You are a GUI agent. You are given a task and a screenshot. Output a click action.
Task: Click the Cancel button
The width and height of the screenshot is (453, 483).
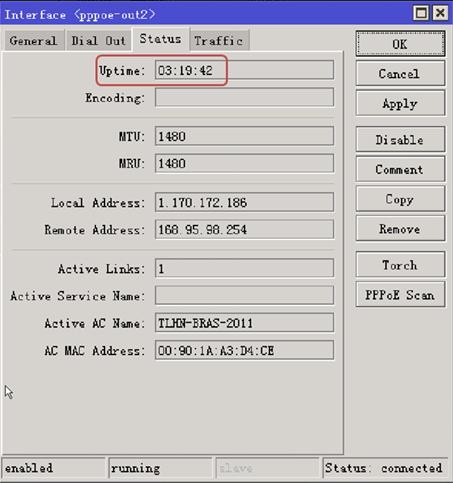click(400, 74)
